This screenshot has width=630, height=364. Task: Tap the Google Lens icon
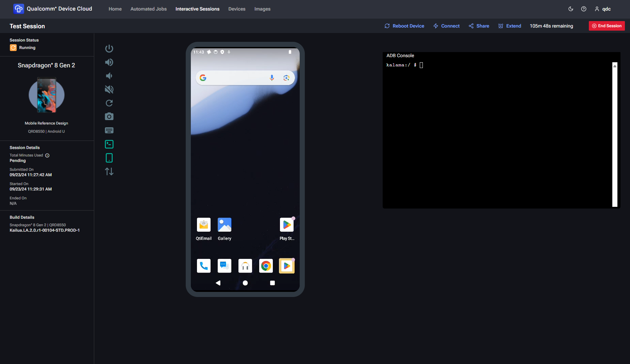coord(286,78)
